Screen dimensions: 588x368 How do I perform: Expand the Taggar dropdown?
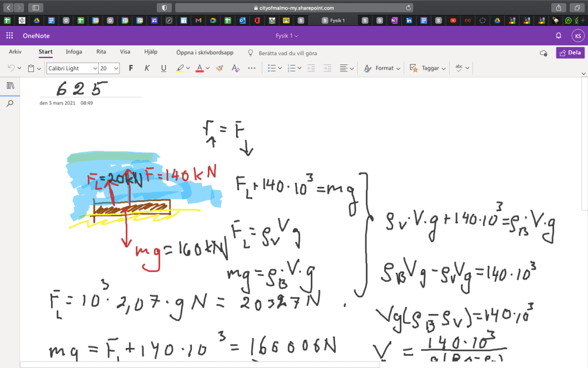[x=427, y=68]
